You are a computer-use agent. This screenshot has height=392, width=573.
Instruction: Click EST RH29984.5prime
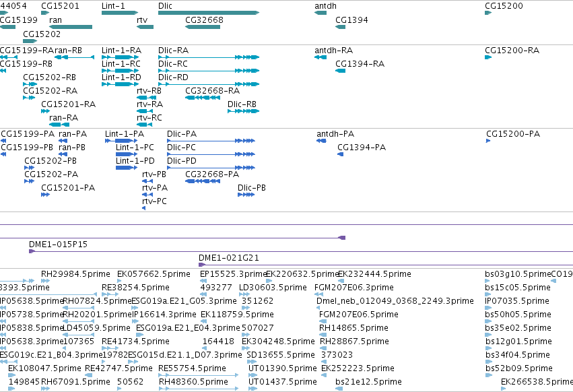click(x=45, y=281)
